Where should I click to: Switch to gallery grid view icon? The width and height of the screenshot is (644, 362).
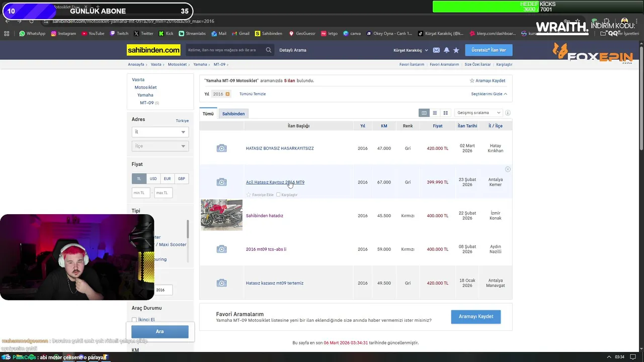point(445,113)
